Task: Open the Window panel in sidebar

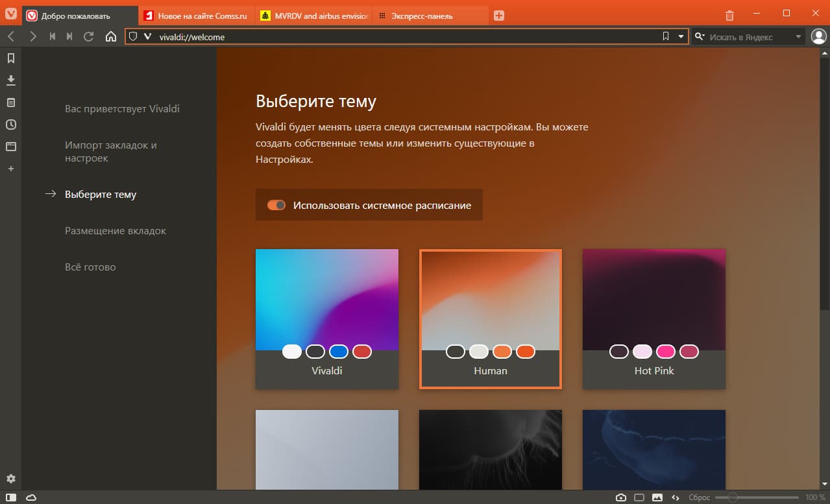Action: [10, 147]
